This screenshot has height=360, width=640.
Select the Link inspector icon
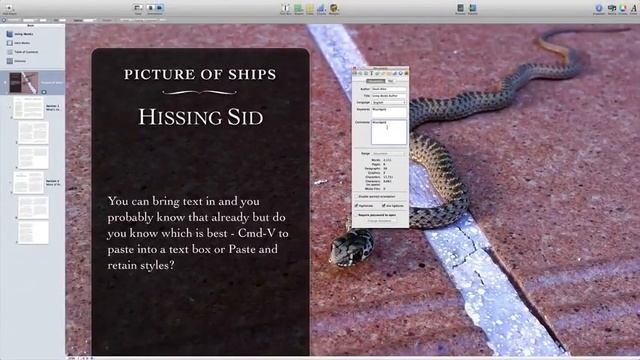point(400,73)
